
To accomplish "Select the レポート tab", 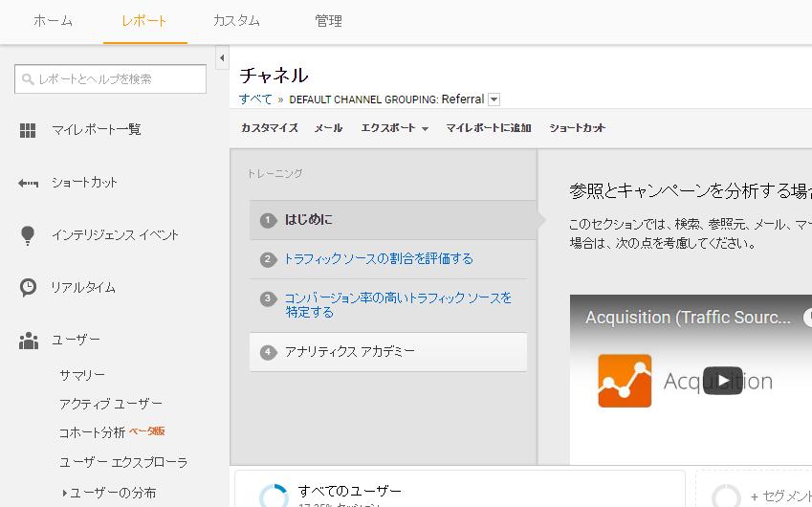I will 144,21.
